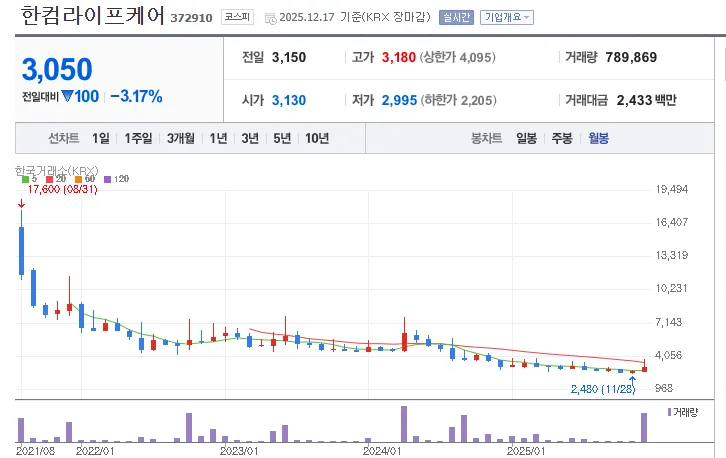Select the 1년 line chart tab
The width and height of the screenshot is (726, 458).
[x=218, y=138]
